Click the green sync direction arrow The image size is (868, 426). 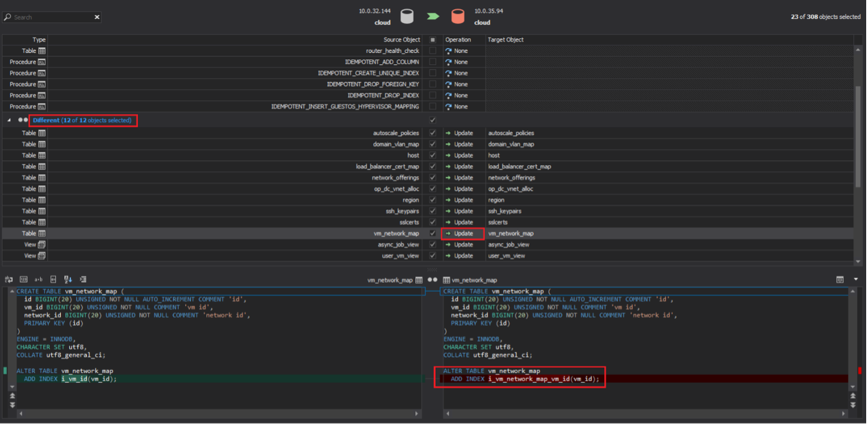(x=433, y=16)
